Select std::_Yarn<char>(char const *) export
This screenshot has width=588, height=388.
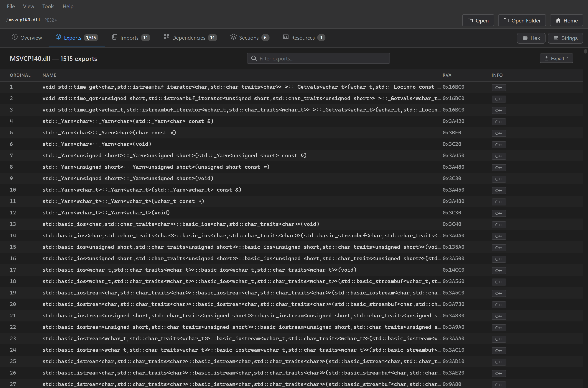click(109, 133)
